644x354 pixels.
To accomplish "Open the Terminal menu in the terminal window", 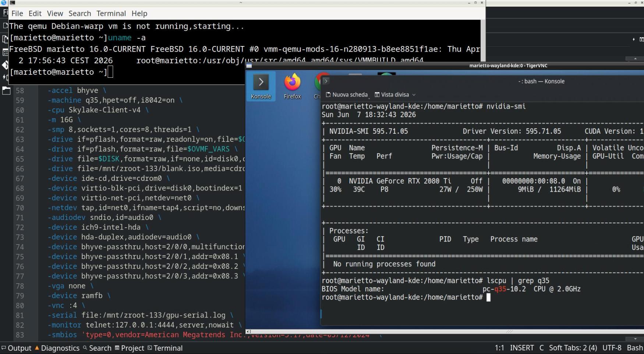I will click(111, 13).
